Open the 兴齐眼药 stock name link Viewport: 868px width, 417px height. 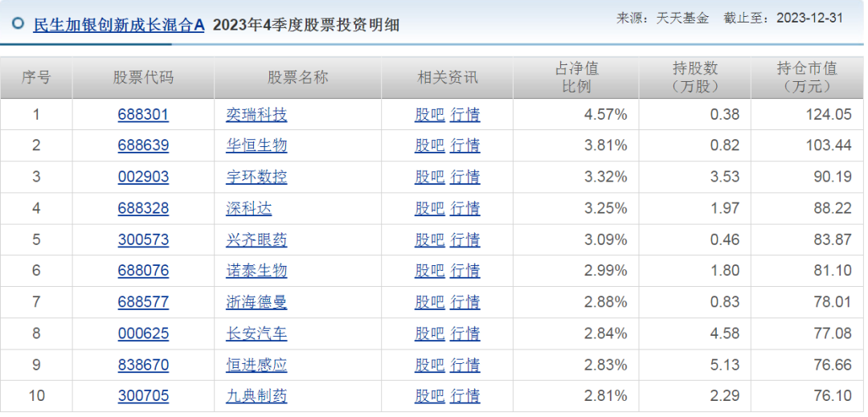click(x=256, y=240)
